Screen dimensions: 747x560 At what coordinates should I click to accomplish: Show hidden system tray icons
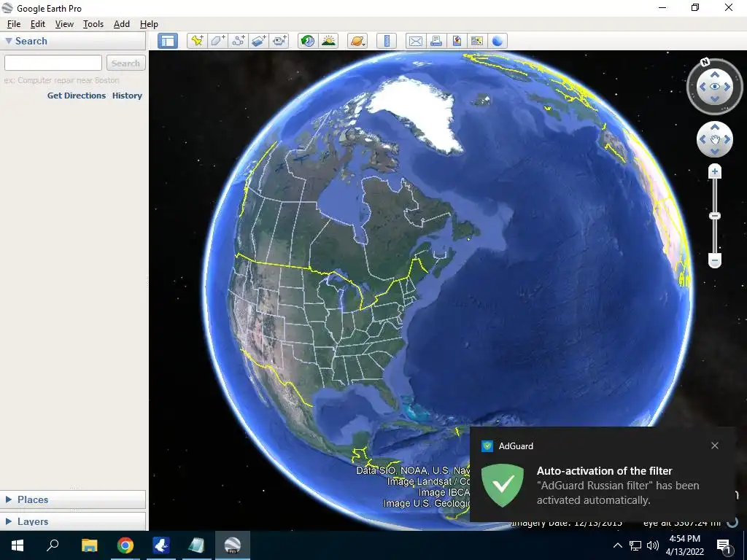point(617,545)
